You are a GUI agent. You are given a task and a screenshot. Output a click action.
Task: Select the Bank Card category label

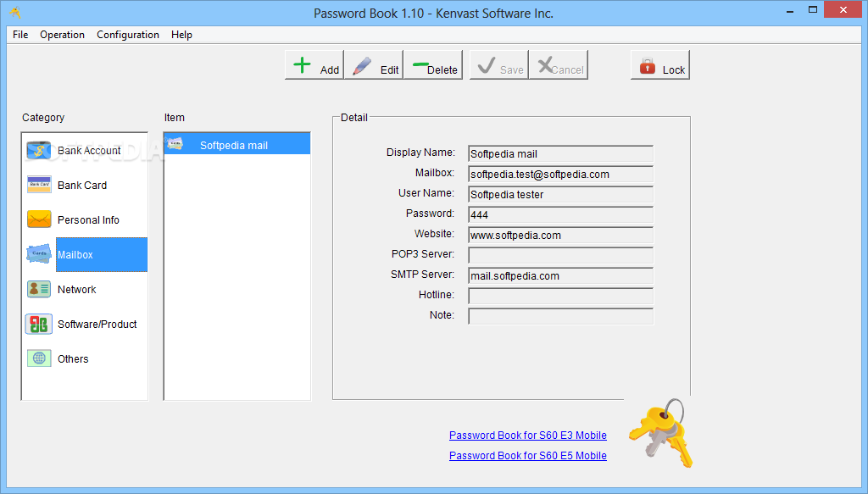tap(82, 186)
